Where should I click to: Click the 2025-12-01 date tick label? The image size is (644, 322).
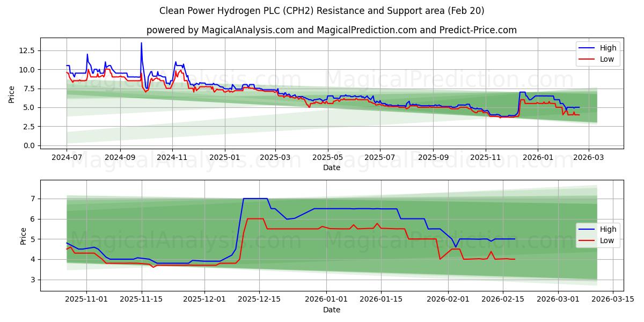coord(204,299)
